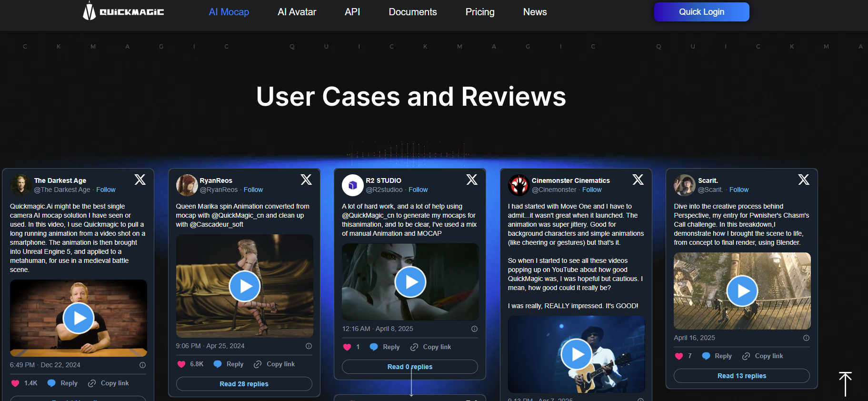Play The Darkest Age video
The height and width of the screenshot is (401, 868).
[x=79, y=318]
